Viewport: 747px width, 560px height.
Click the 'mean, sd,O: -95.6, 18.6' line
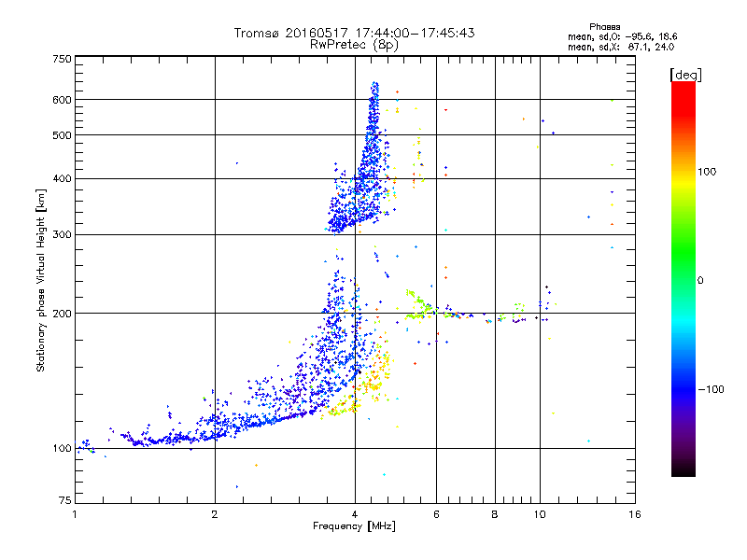tap(622, 36)
